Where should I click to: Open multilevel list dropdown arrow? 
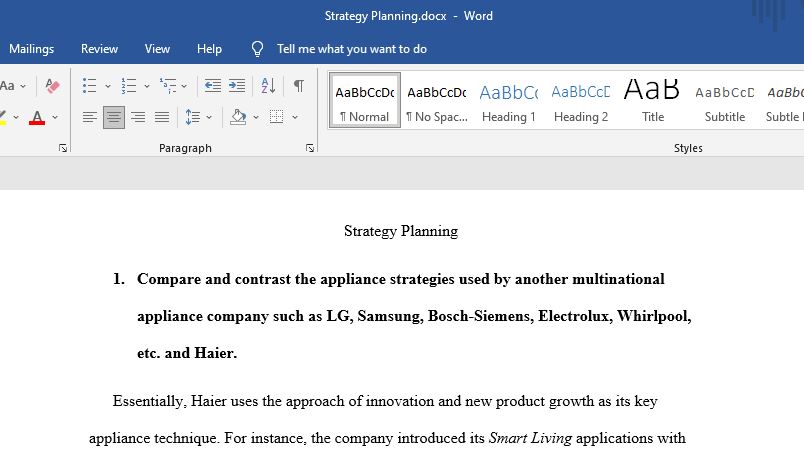184,86
